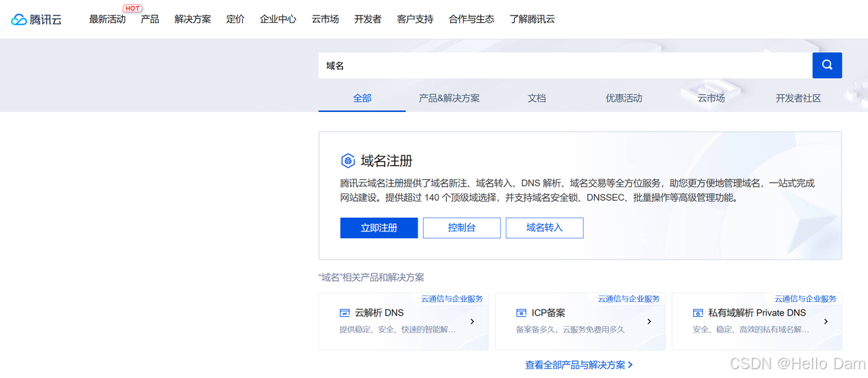Click the 立即注册 button
Viewport: 868px width, 378px height.
379,228
